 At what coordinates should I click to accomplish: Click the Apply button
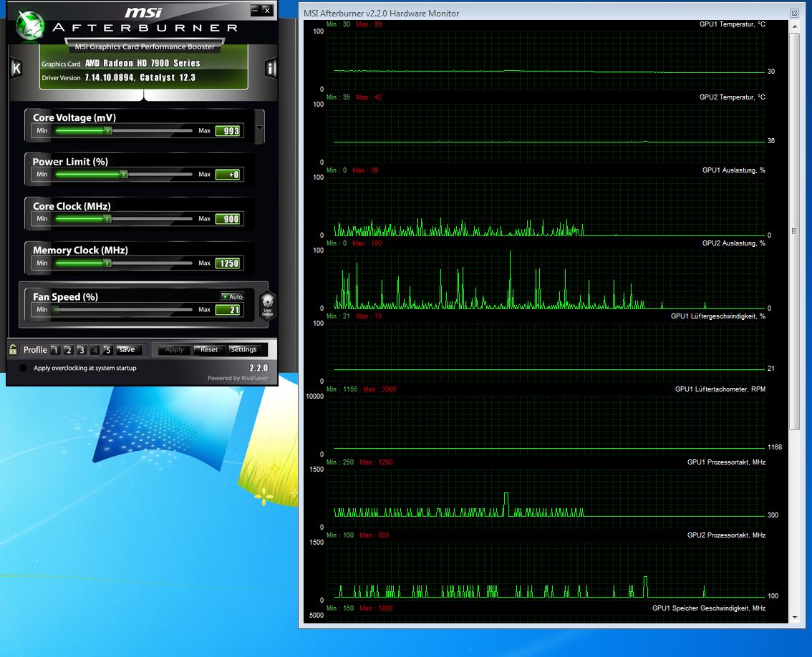tap(175, 349)
